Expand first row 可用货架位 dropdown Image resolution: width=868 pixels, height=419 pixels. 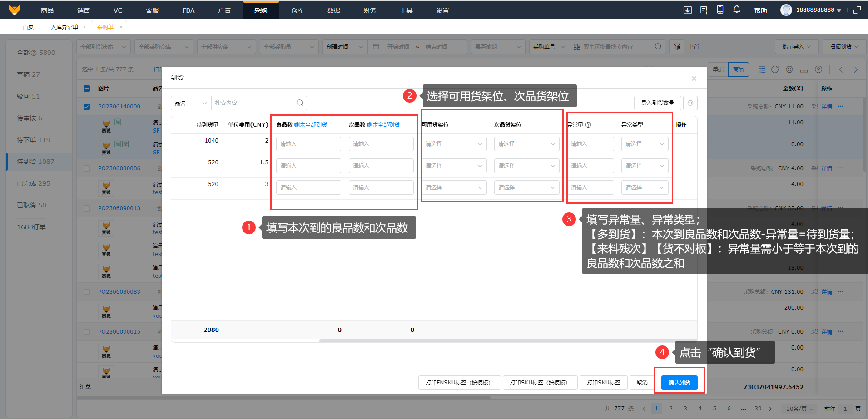coord(453,144)
